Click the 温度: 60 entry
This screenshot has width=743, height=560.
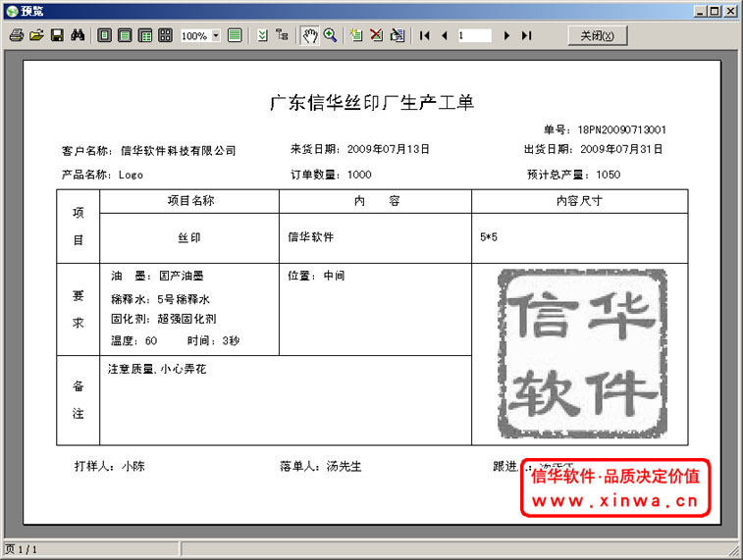point(134,340)
